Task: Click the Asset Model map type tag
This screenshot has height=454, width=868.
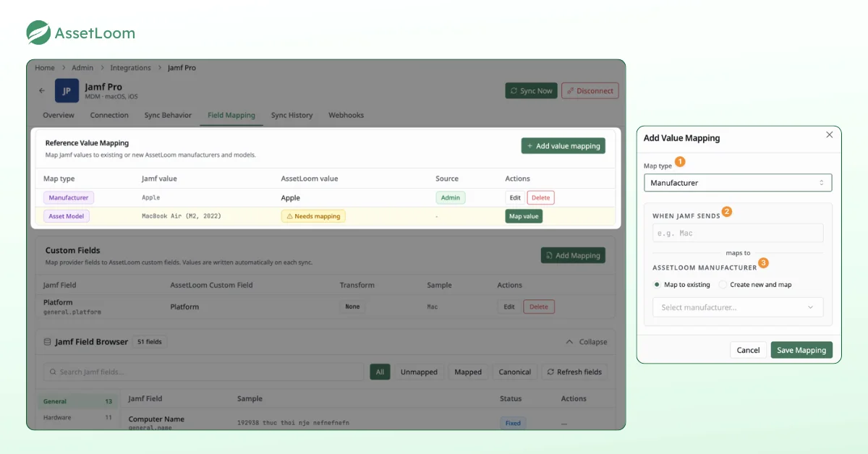Action: point(67,216)
